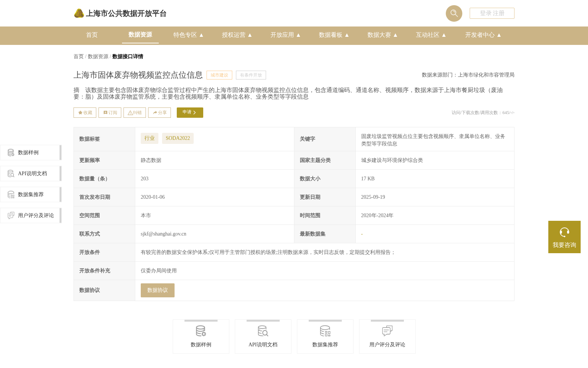Click the 我要咨询 headset consult button
The width and height of the screenshot is (588, 368).
(564, 237)
